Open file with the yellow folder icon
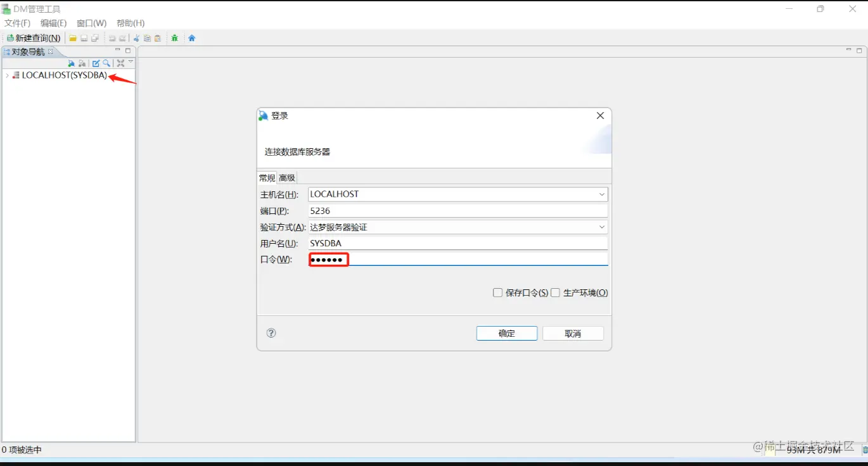Viewport: 868px width, 466px height. [73, 38]
